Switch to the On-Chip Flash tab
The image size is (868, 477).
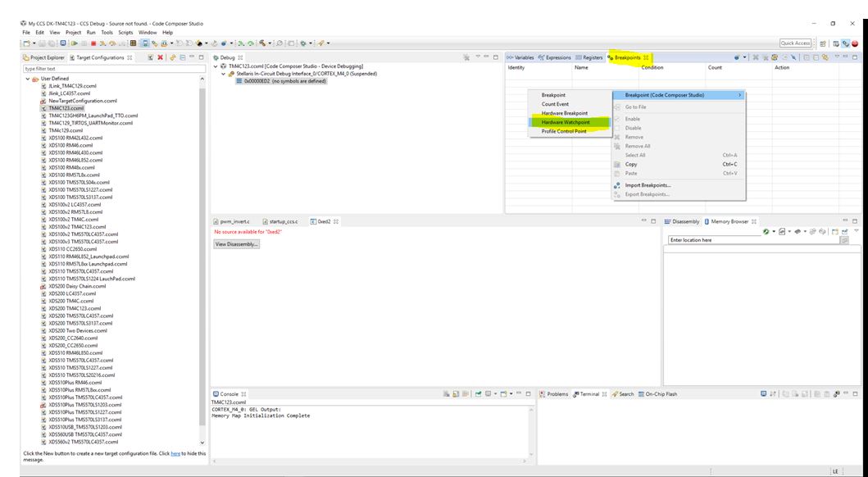[657, 394]
